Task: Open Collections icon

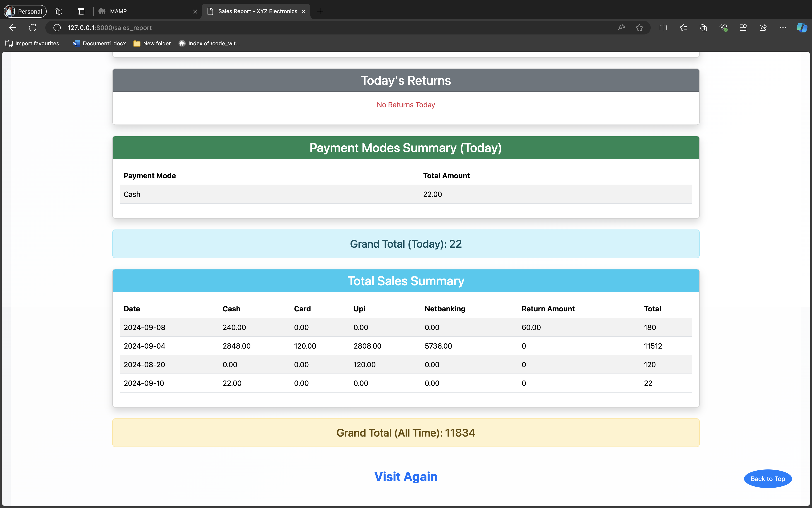Action: pyautogui.click(x=703, y=27)
